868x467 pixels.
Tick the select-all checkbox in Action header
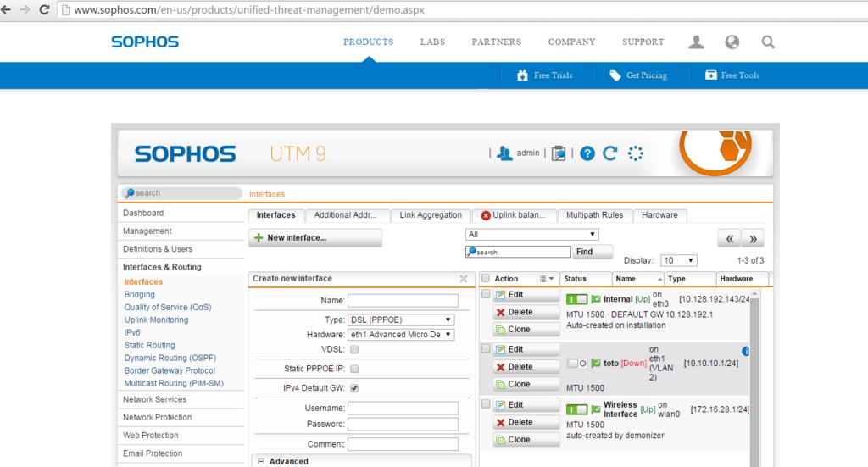tap(486, 278)
